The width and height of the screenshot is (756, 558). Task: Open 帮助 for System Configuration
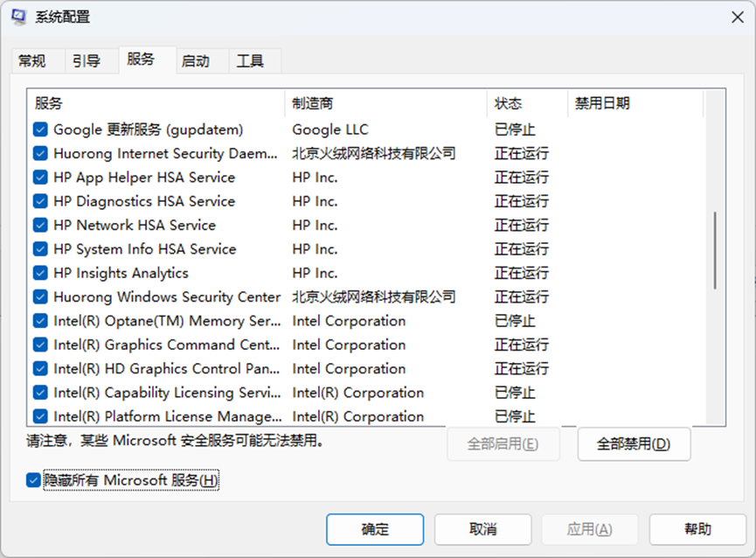pos(697,529)
